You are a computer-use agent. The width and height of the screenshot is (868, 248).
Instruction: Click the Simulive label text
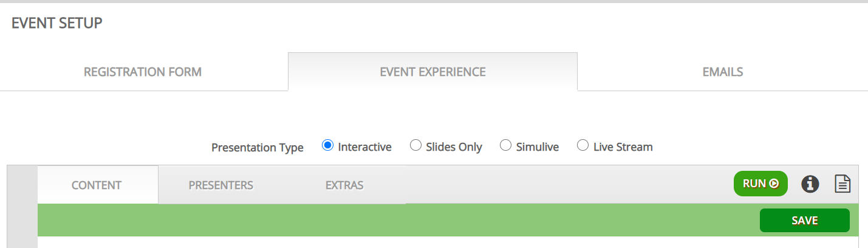click(538, 147)
